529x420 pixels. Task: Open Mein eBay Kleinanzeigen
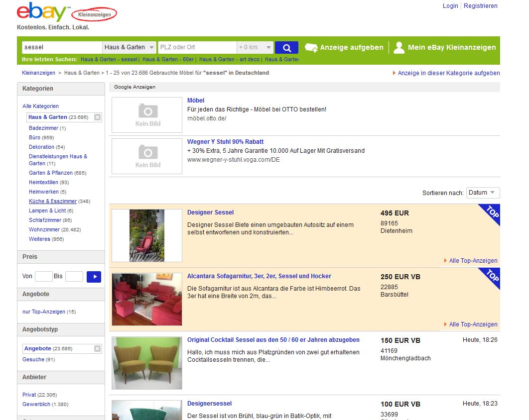click(x=452, y=48)
